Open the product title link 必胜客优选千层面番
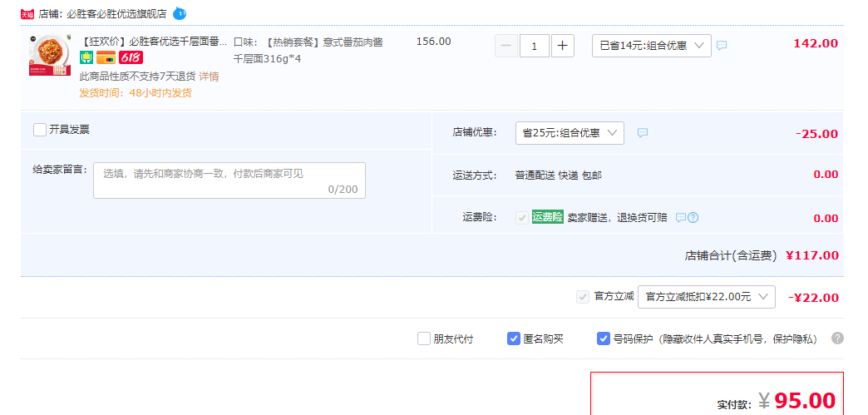Image resolution: width=868 pixels, height=415 pixels. pos(153,42)
